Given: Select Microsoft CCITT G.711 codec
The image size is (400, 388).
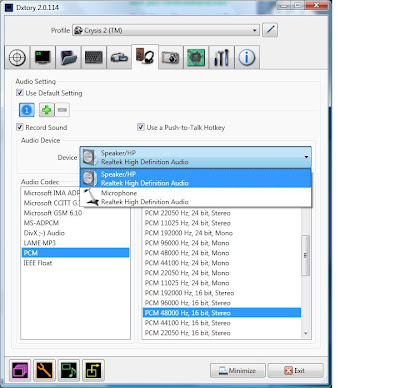Looking at the screenshot, I should pos(51,203).
